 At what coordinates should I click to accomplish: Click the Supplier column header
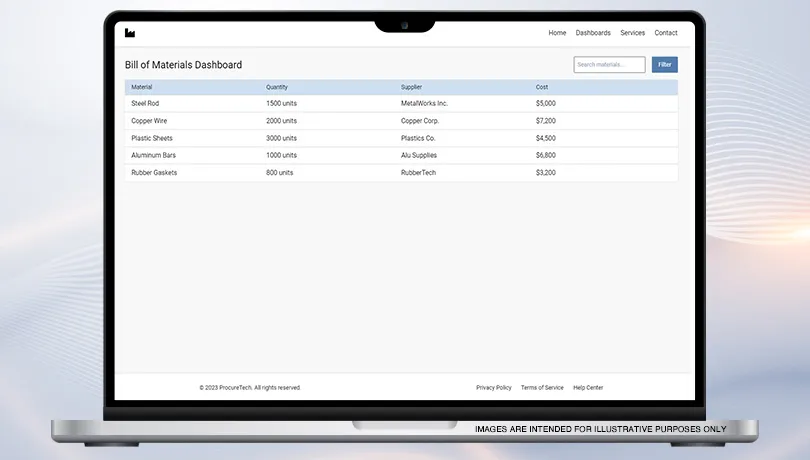(411, 87)
